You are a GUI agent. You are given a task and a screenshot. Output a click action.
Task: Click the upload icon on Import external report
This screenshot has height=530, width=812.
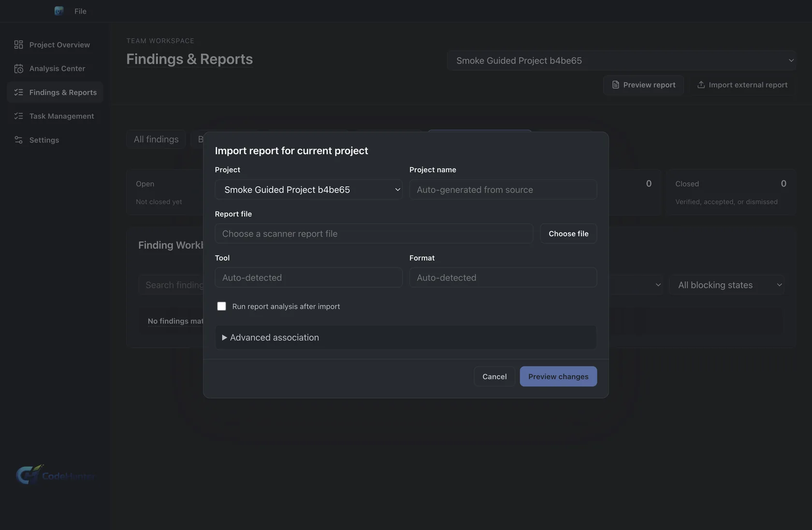coord(701,85)
